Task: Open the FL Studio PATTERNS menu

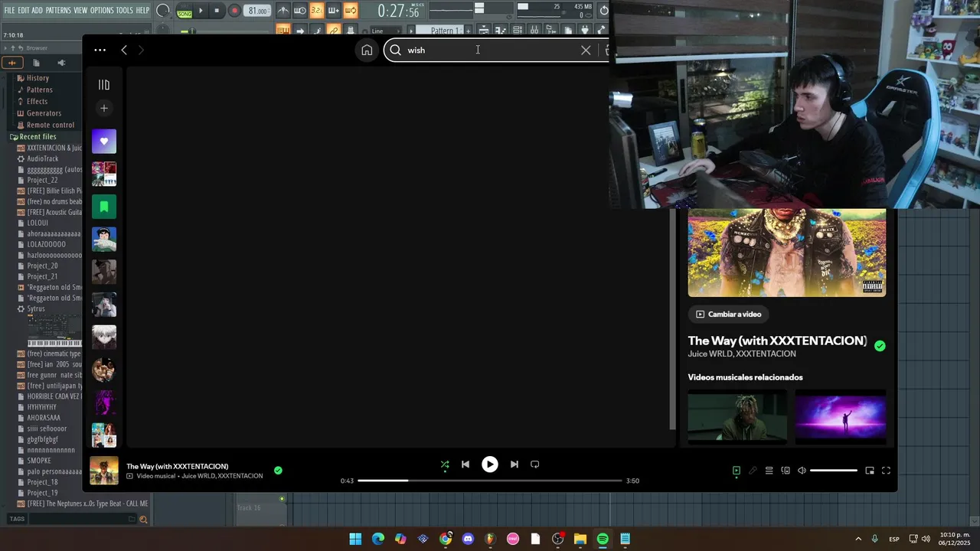Action: [58, 10]
